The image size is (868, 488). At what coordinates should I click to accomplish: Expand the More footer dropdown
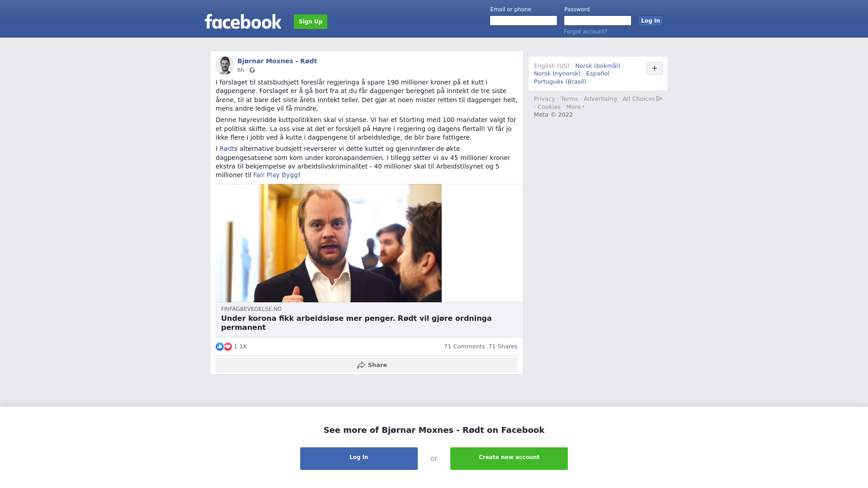click(576, 107)
